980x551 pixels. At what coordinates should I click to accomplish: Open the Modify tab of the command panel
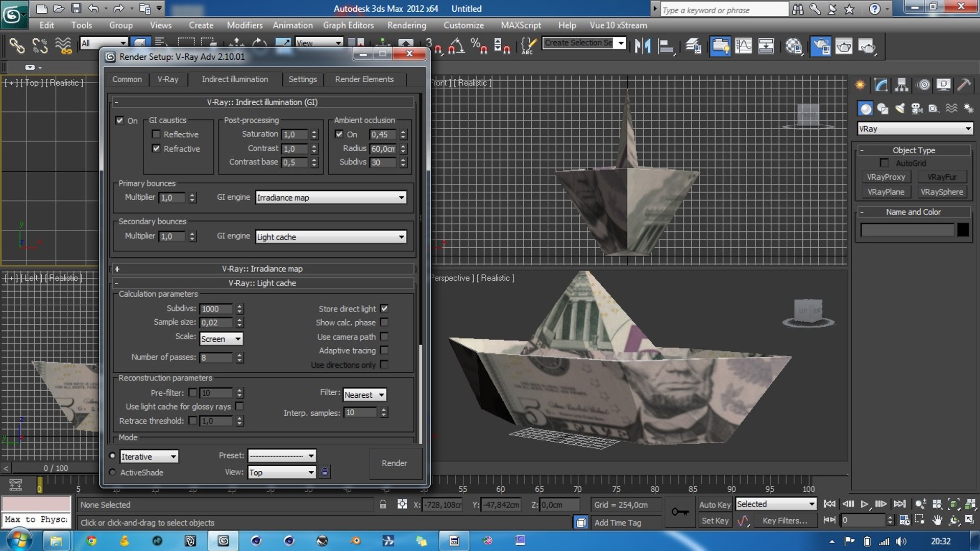881,85
